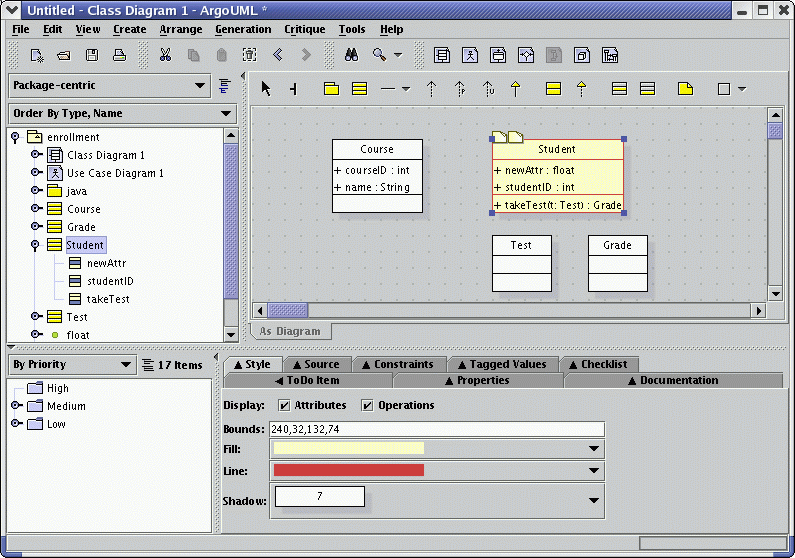Open the ToDo Item tab

(307, 380)
